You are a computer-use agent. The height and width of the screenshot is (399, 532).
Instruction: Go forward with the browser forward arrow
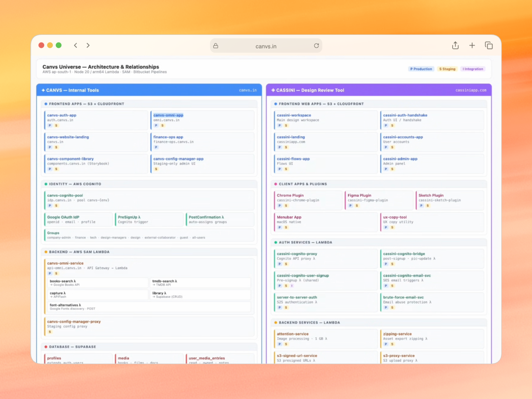[88, 45]
